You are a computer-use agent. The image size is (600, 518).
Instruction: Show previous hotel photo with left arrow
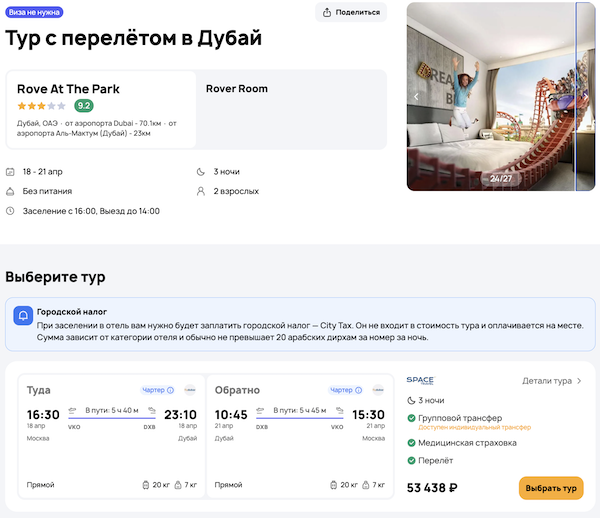pos(417,96)
